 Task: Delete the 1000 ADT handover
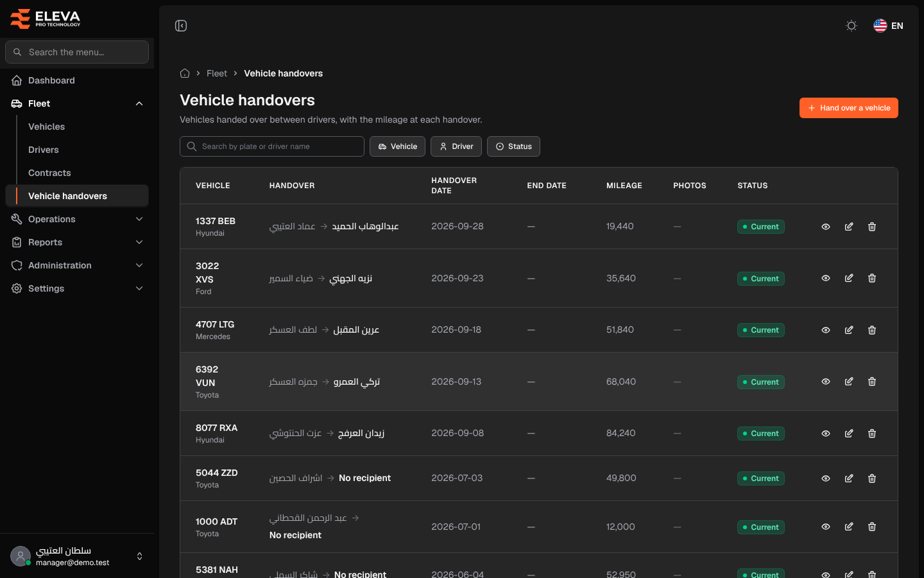point(872,527)
